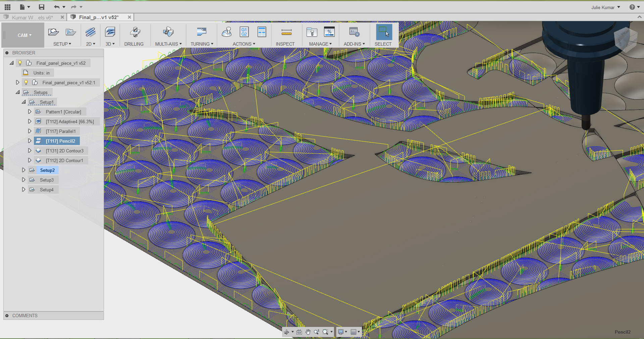Open the 3D menu label
The image size is (644, 339).
click(110, 44)
